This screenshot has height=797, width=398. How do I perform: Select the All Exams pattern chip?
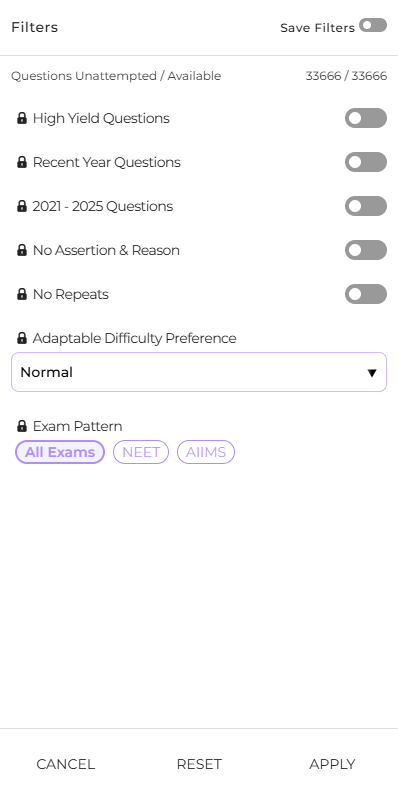click(x=60, y=452)
